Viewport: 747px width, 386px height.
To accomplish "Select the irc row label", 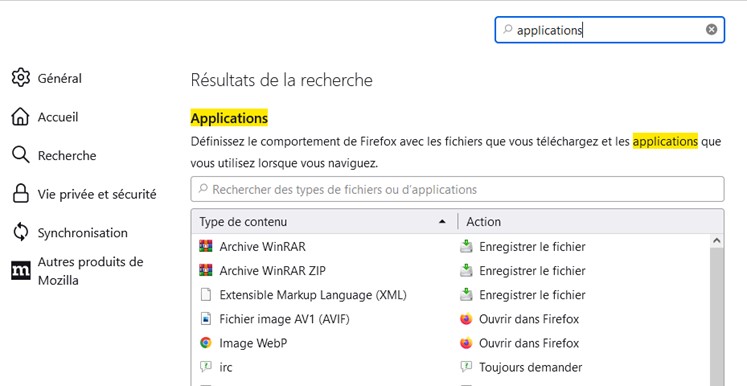I will pos(226,367).
